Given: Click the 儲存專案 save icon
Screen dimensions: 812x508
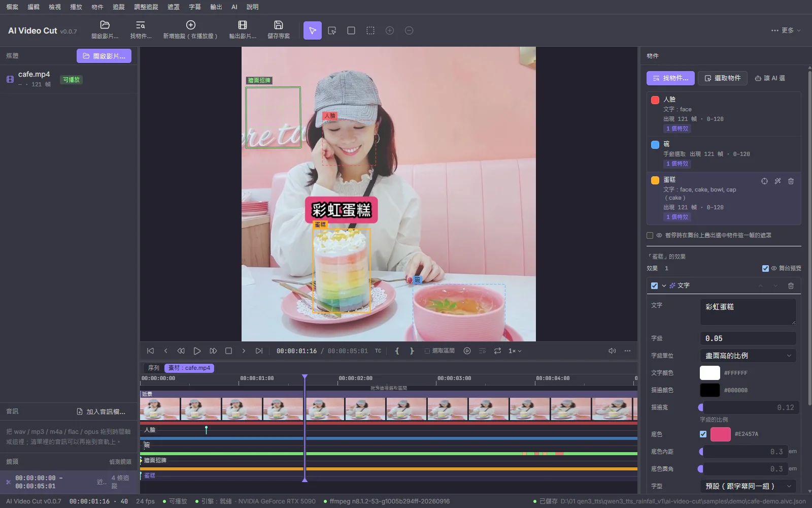Looking at the screenshot, I should pyautogui.click(x=279, y=25).
